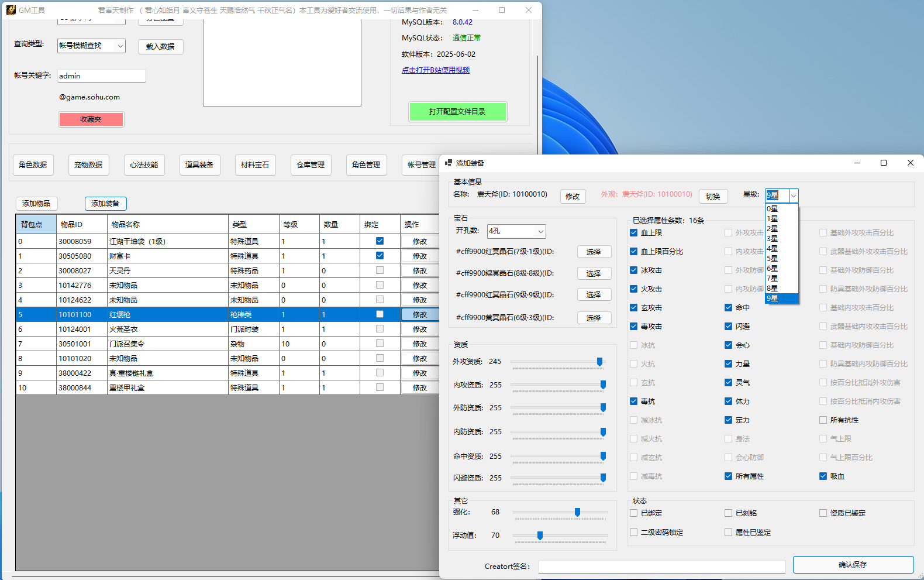Click the GM工具 app icon in title bar
This screenshot has height=580, width=924.
(x=11, y=10)
